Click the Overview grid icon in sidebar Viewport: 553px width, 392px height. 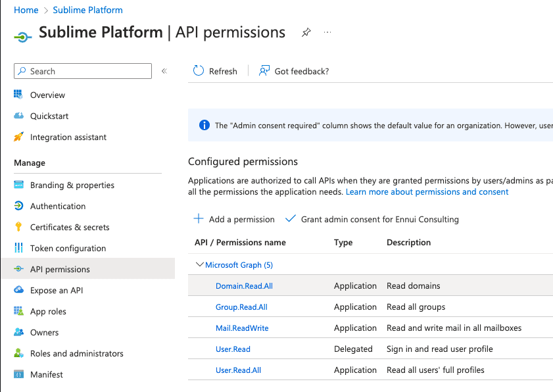(18, 95)
